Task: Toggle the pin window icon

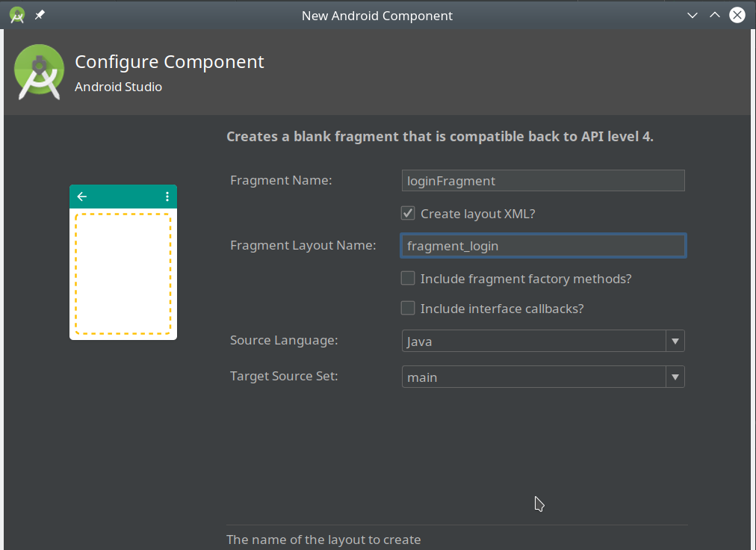Action: coord(40,16)
